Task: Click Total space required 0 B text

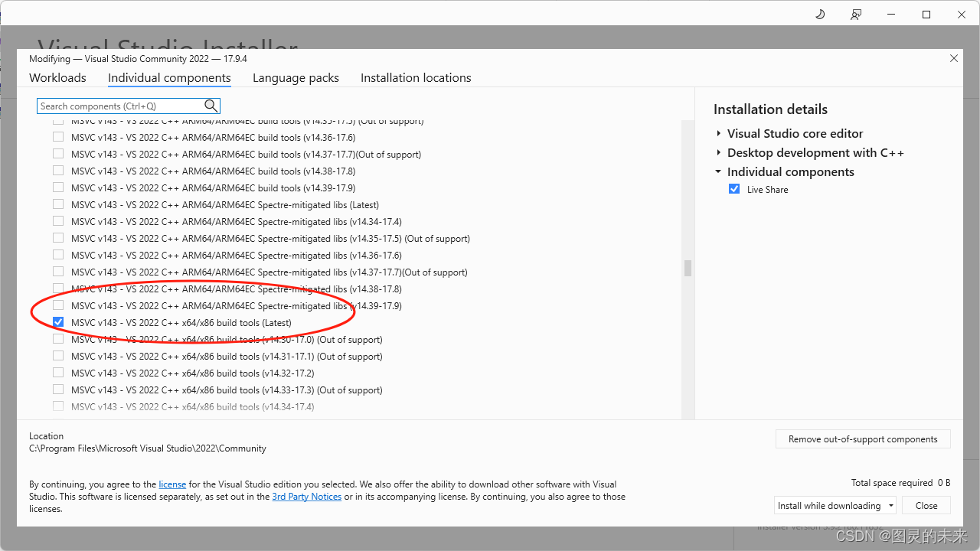Action: click(900, 483)
